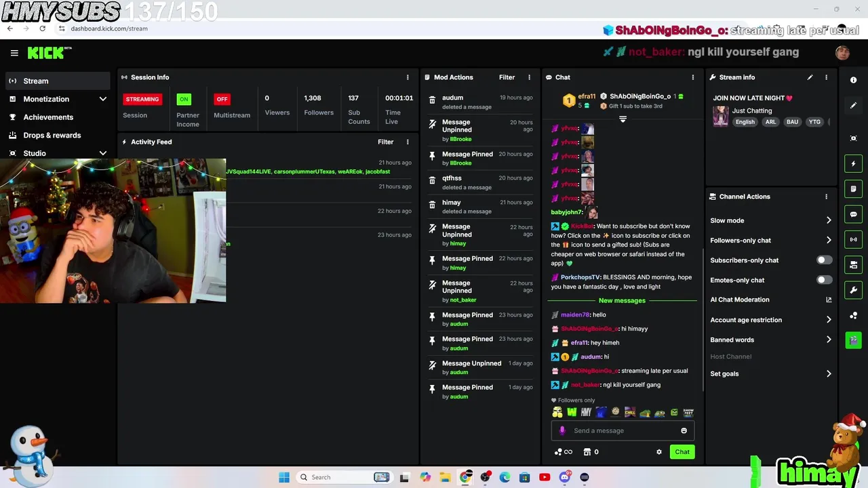The width and height of the screenshot is (868, 488).
Task: Click username maiden78 in chat
Action: (x=574, y=314)
